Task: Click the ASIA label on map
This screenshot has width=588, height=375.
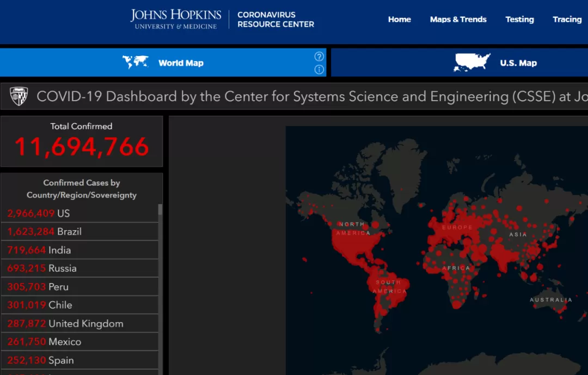Action: [518, 235]
